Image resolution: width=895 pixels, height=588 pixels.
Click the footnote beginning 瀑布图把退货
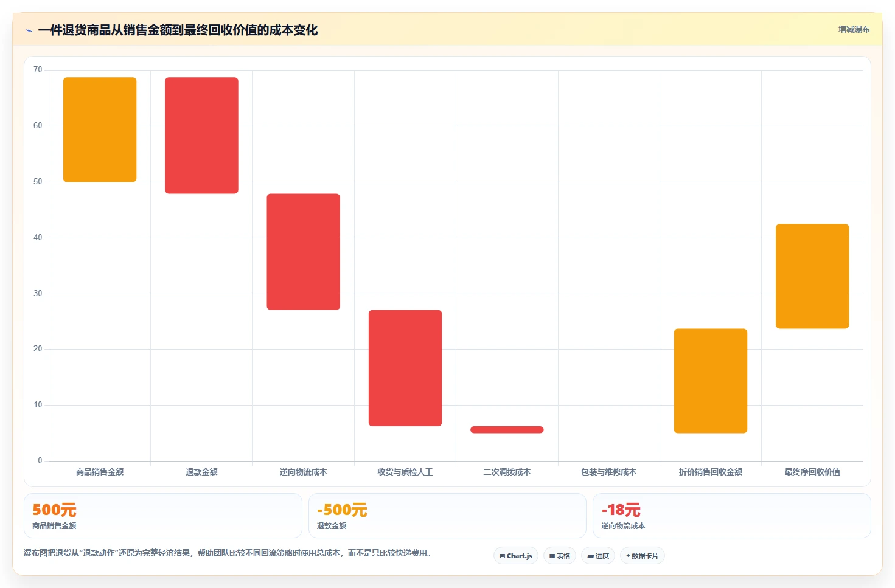coord(228,553)
